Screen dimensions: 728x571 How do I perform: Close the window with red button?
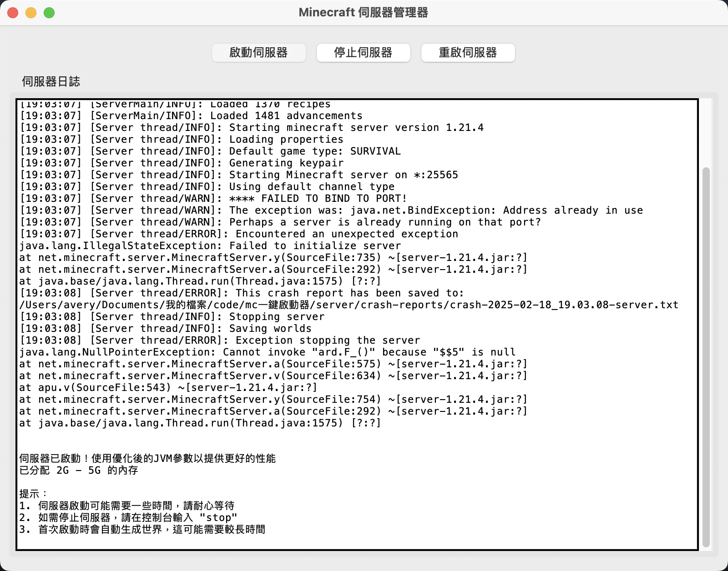(x=13, y=13)
